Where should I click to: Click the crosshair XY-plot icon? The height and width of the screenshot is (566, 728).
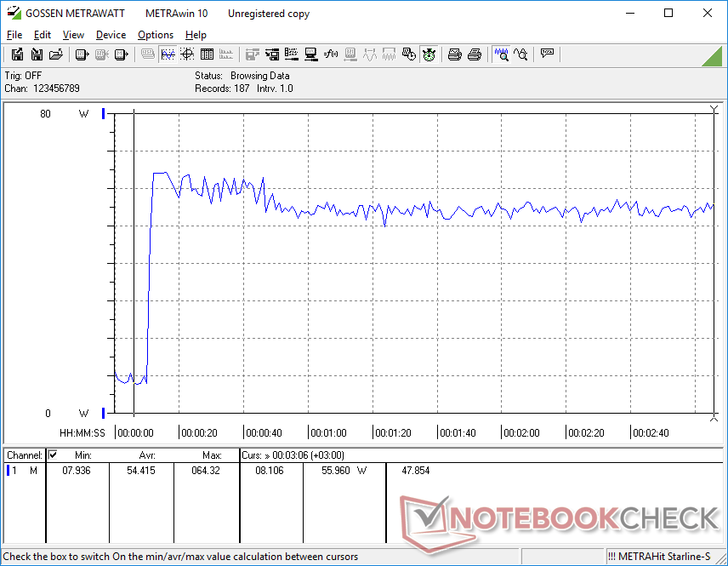[x=187, y=54]
